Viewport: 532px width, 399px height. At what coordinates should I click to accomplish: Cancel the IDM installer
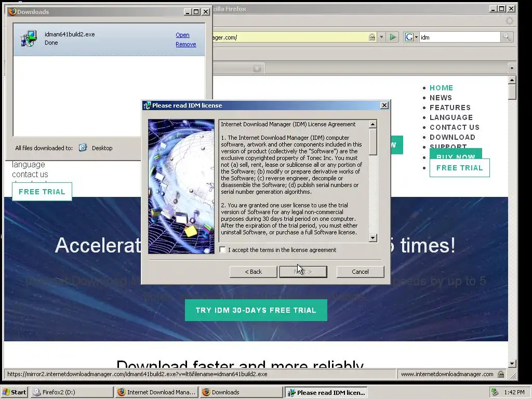click(361, 272)
